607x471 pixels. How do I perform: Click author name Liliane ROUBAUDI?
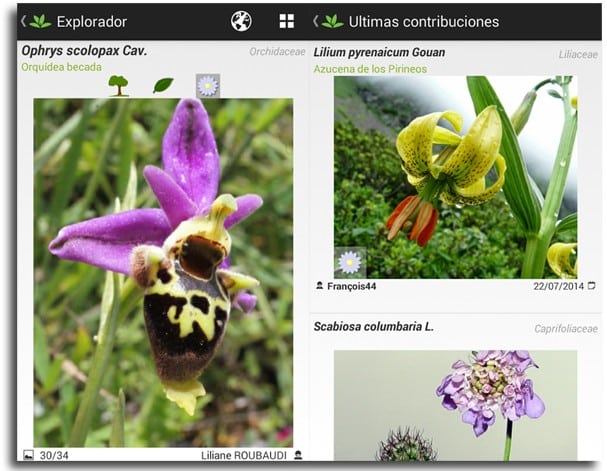244,456
